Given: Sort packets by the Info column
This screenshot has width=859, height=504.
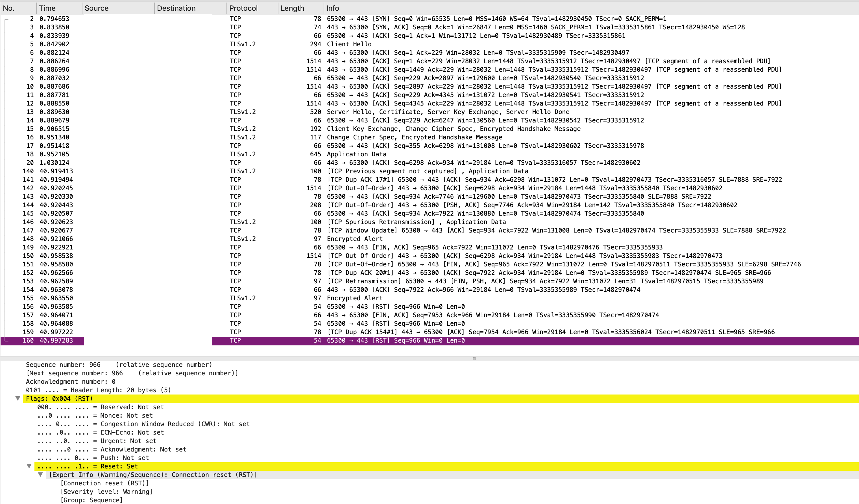Looking at the screenshot, I should click(x=332, y=8).
